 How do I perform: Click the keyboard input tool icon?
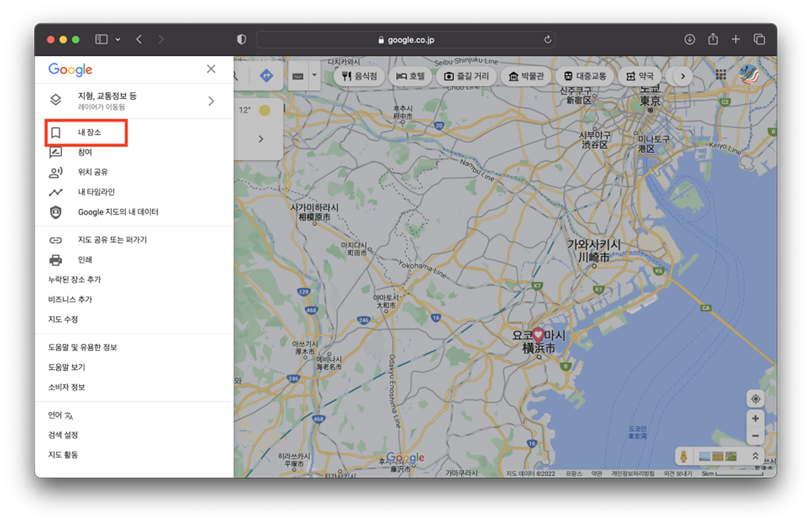pyautogui.click(x=298, y=76)
